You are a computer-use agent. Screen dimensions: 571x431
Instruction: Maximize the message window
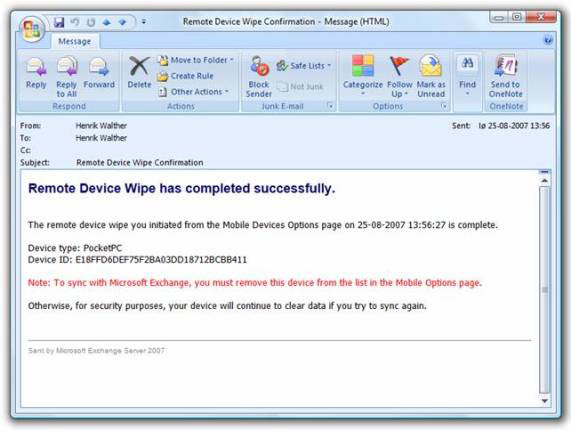tap(517, 17)
